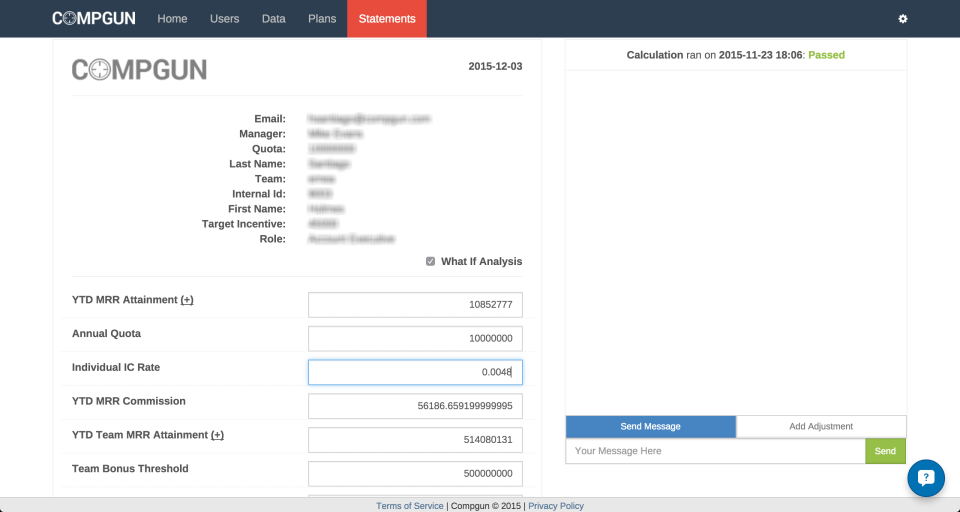Open the Users nav item
960x512 pixels.
click(x=224, y=19)
